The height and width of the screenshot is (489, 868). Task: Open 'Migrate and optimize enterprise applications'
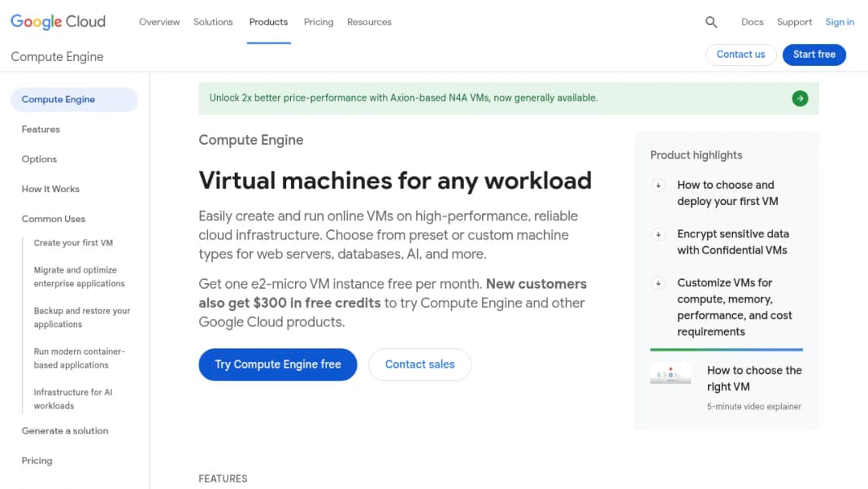point(79,277)
